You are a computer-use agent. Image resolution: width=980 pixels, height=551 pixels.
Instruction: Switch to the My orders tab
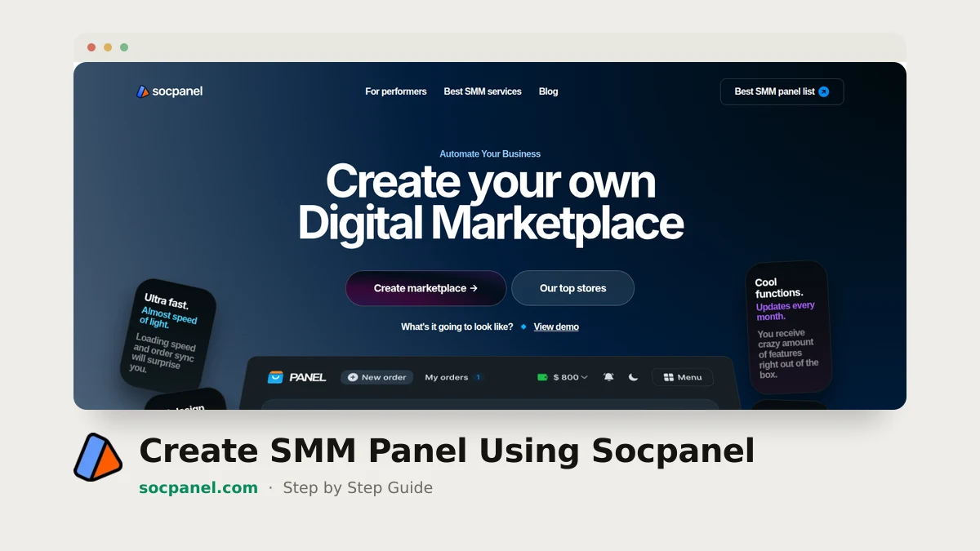coord(447,377)
